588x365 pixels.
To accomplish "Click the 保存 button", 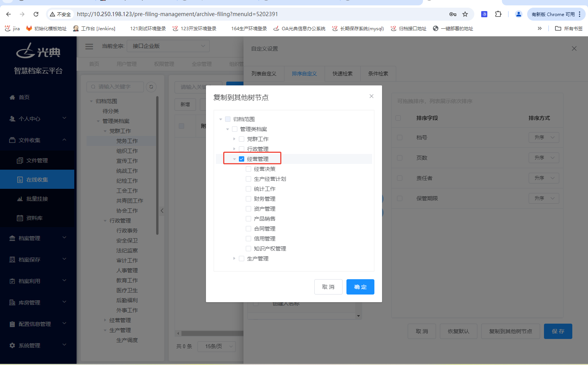I will pyautogui.click(x=558, y=331).
